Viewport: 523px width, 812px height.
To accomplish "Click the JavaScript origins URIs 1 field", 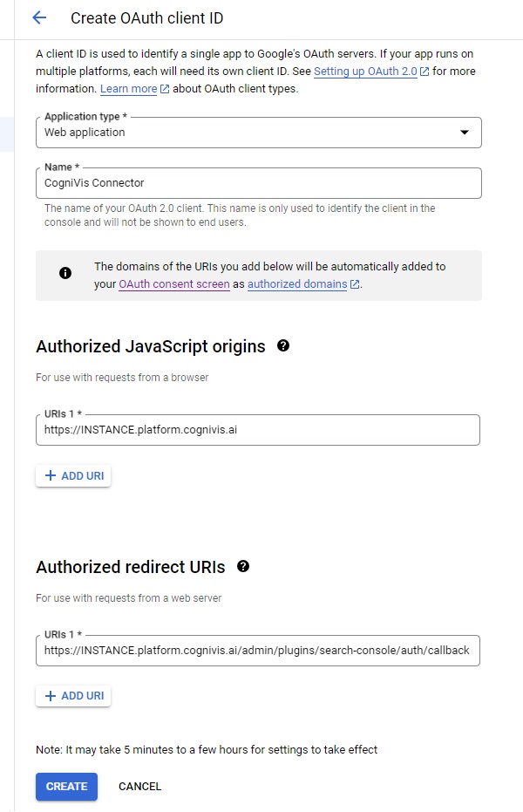I will tap(258, 430).
